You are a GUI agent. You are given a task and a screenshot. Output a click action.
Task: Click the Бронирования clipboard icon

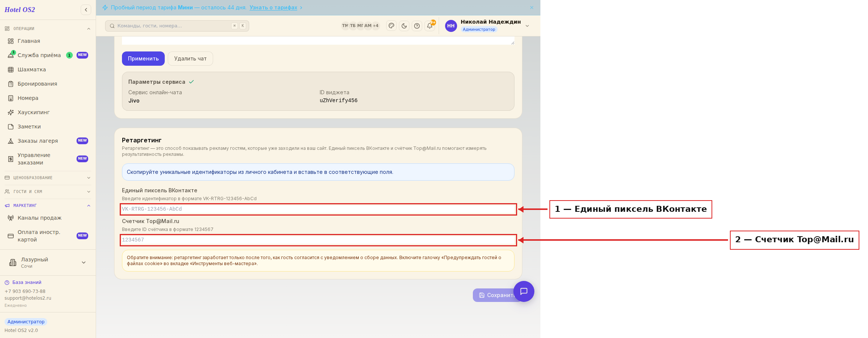click(x=11, y=84)
